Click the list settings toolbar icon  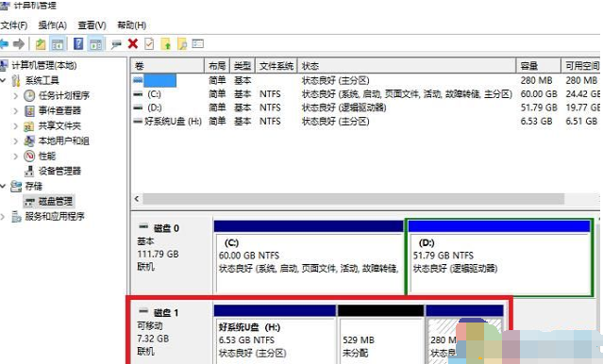click(198, 43)
